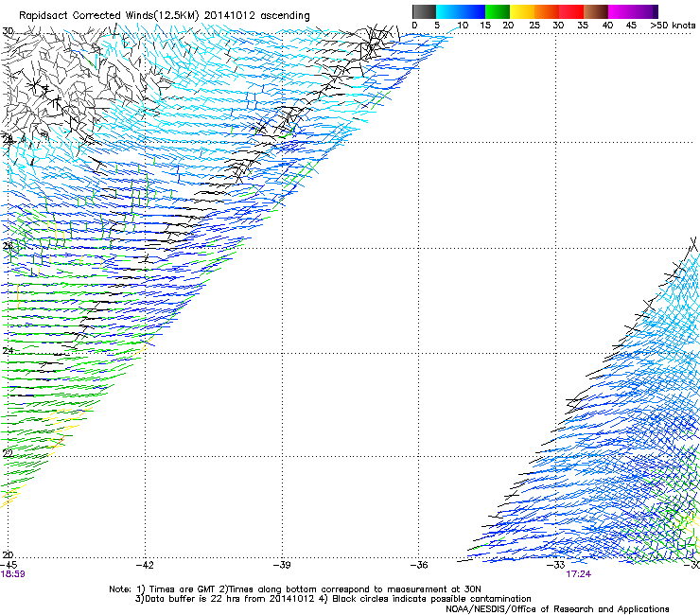Click the '>50 knots' legend label

[673, 26]
